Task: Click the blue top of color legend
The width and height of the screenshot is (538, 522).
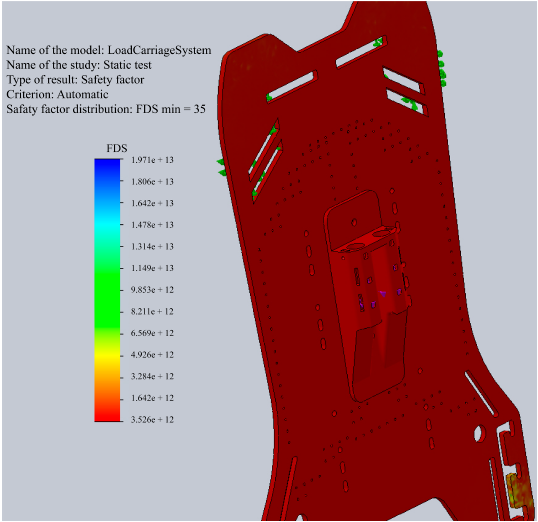Action: [107, 167]
